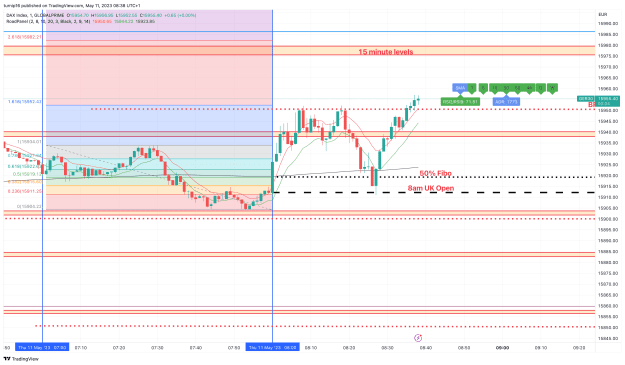Select the green '15' timeframe tag
This screenshot has height=365, width=625.
click(495, 88)
